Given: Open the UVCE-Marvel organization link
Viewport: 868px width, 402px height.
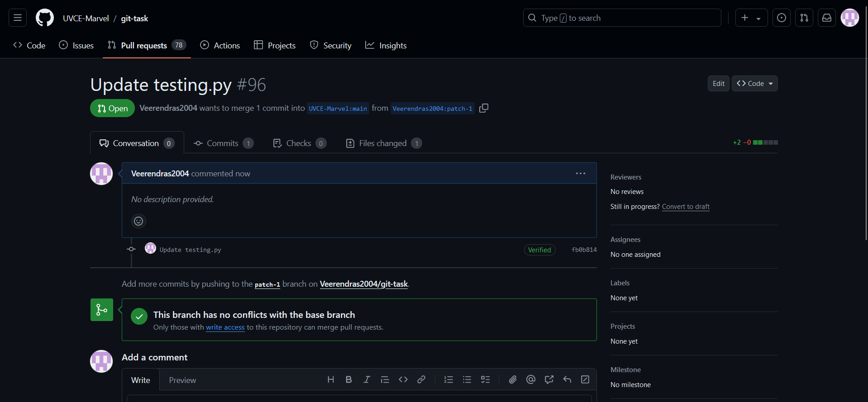Looking at the screenshot, I should coord(86,18).
